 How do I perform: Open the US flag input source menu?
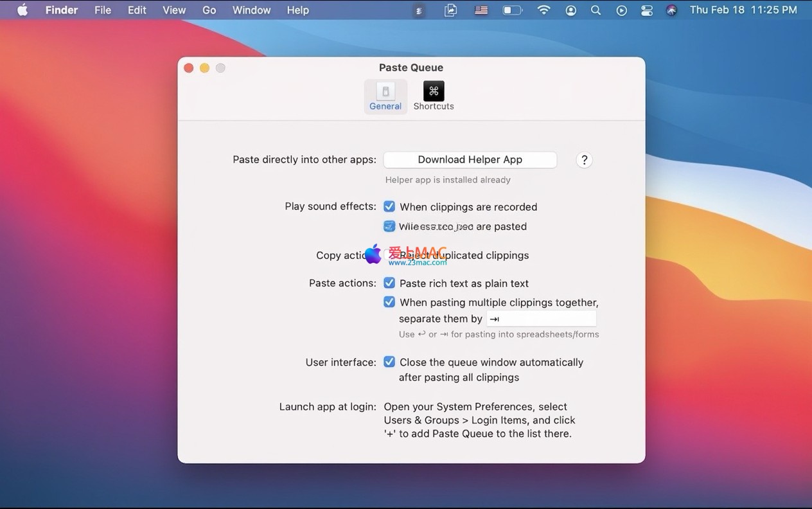481,10
